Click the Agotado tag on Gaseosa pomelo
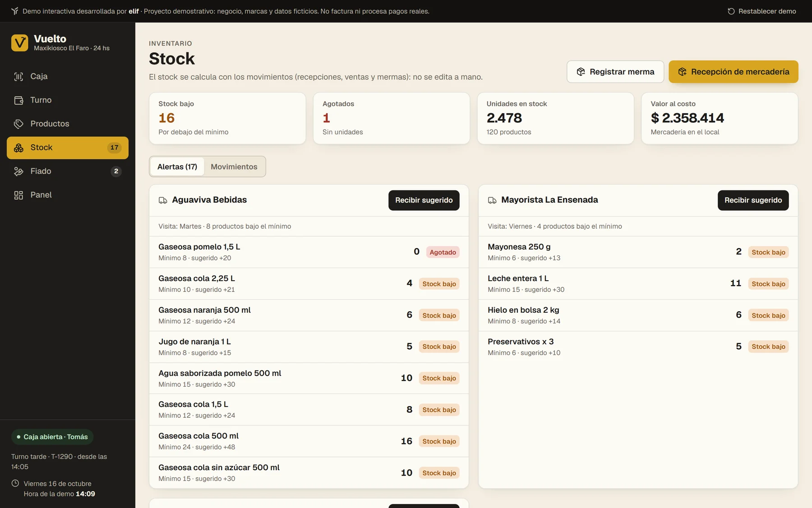 443,252
